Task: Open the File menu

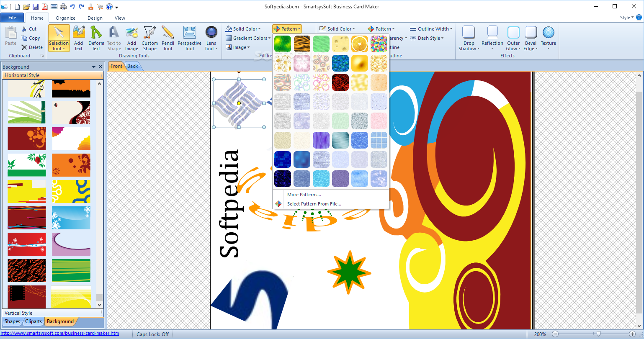Action: pos(12,18)
